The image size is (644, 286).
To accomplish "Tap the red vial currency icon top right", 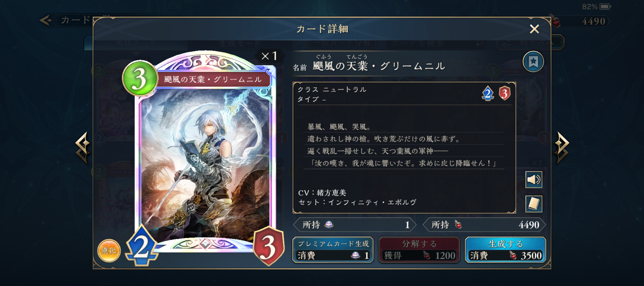I will pyautogui.click(x=555, y=21).
